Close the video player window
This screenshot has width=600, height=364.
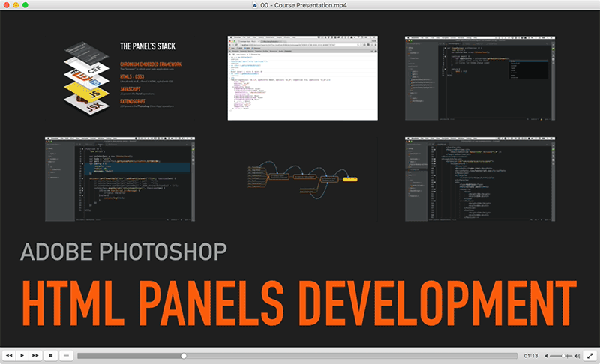click(x=6, y=5)
